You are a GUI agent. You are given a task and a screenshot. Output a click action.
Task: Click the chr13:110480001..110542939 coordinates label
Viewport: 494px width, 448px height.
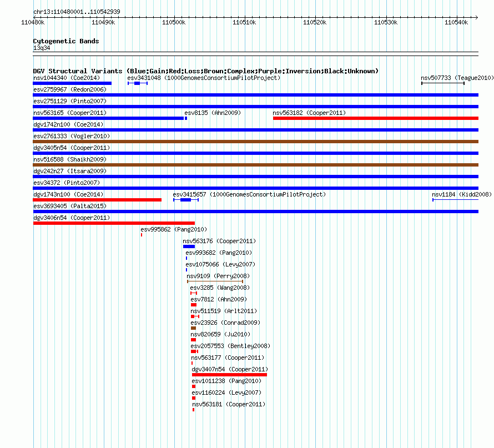[x=77, y=12]
